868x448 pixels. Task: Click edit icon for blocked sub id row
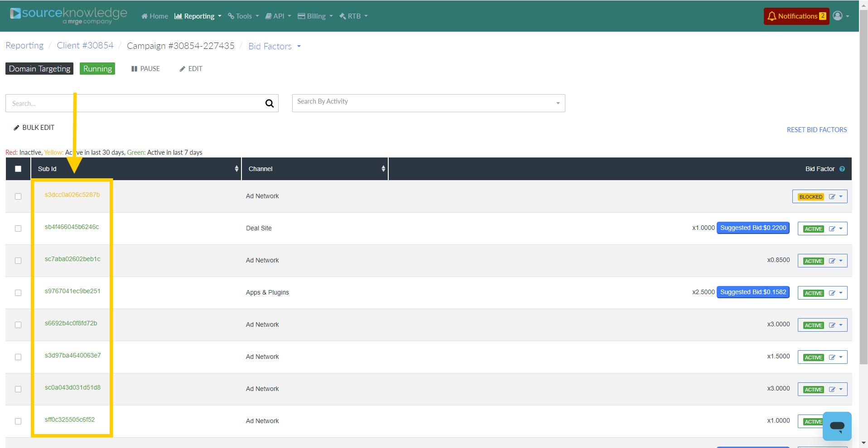[x=832, y=197]
